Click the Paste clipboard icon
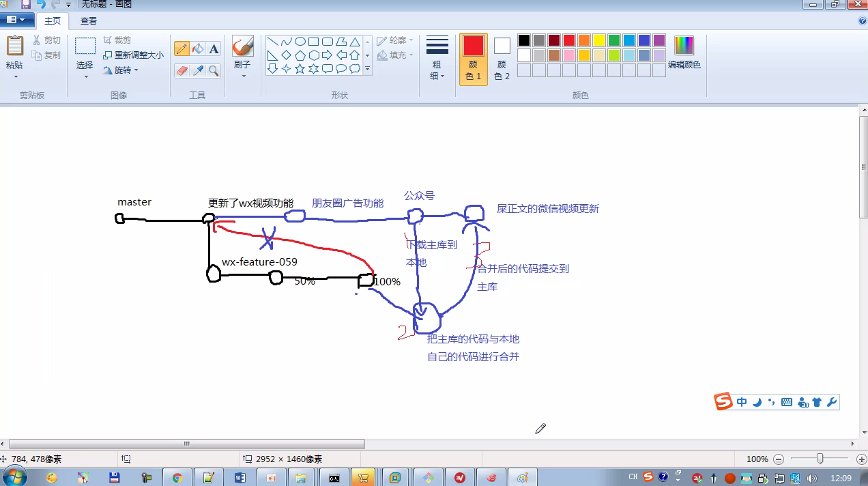 click(x=14, y=46)
